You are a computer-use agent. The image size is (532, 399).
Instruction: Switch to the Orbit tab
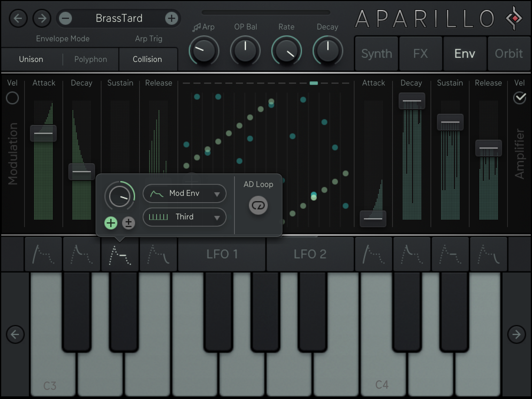click(x=509, y=54)
